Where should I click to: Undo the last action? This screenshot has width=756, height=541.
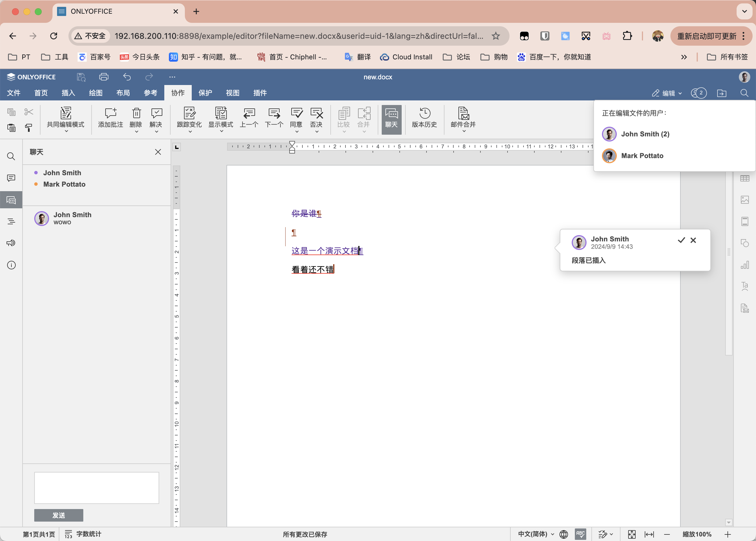click(127, 77)
